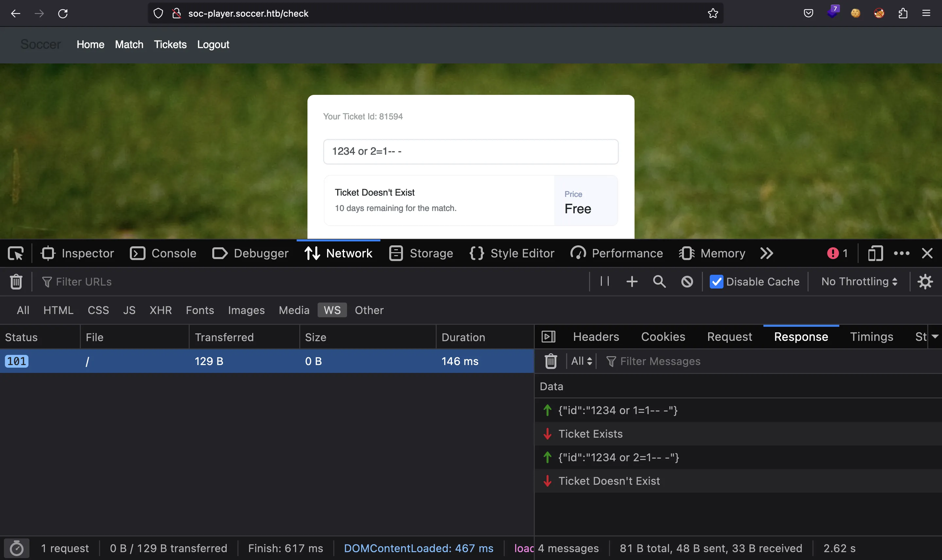The width and height of the screenshot is (942, 560).
Task: Click the Logout link
Action: (x=213, y=44)
